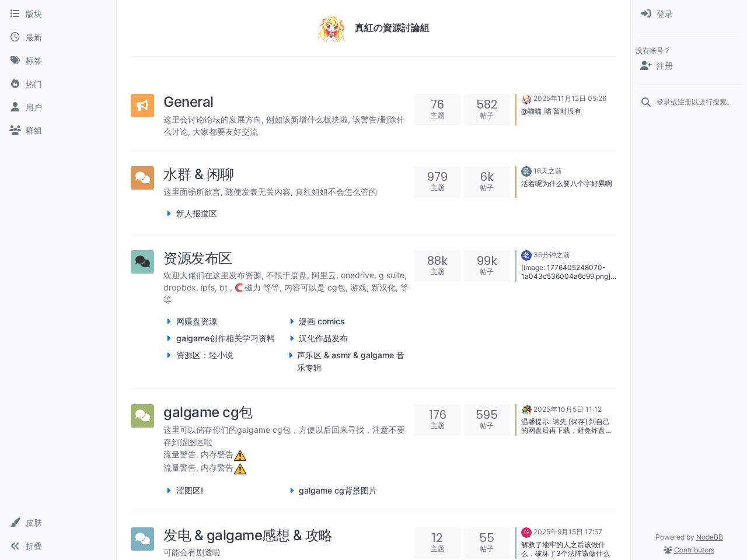747x560 pixels.
Task: Click the 水群 & 闲聊 category chat icon
Action: [142, 178]
